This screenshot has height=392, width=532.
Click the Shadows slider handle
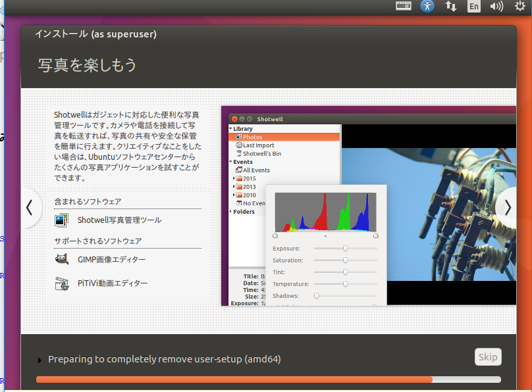coord(317,296)
